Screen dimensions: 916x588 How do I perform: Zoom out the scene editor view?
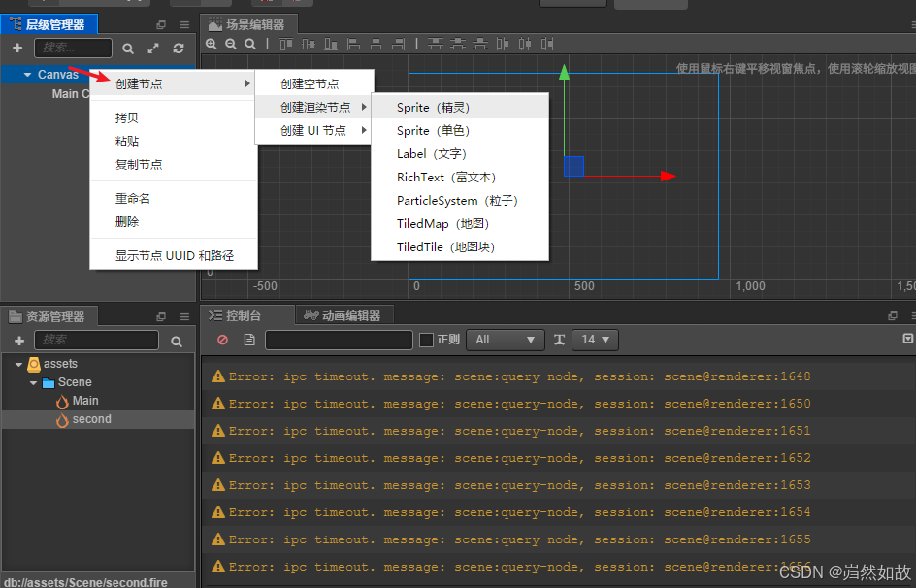pyautogui.click(x=231, y=44)
